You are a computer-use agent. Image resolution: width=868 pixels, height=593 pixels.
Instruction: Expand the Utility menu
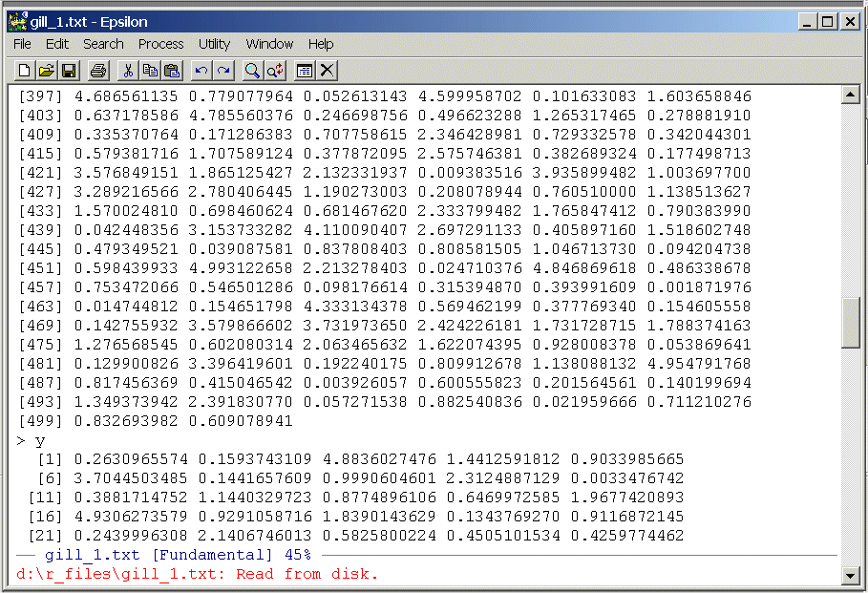point(214,44)
